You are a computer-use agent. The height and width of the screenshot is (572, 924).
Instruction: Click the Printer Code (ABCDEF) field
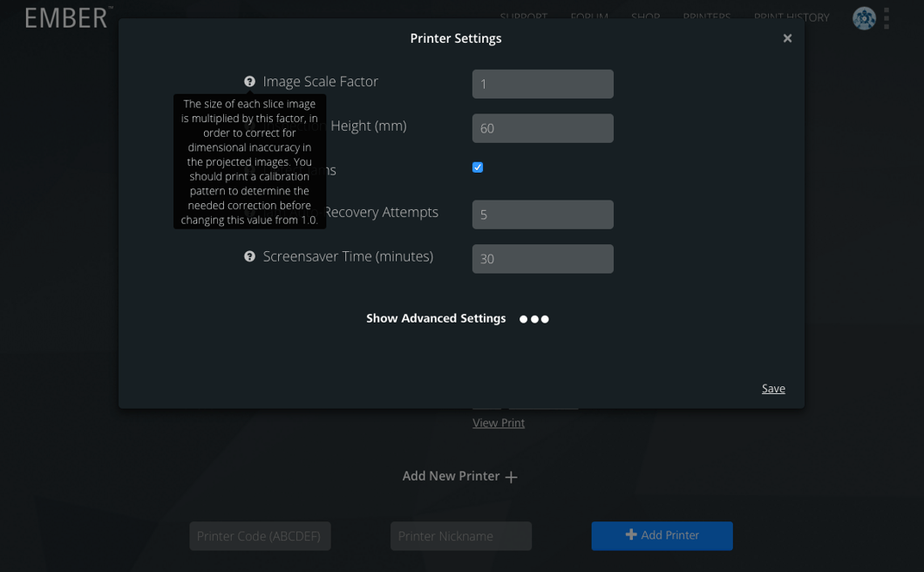260,536
